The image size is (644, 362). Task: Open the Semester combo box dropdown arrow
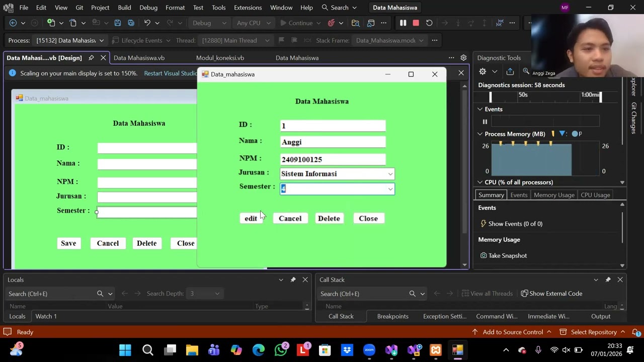pyautogui.click(x=390, y=189)
